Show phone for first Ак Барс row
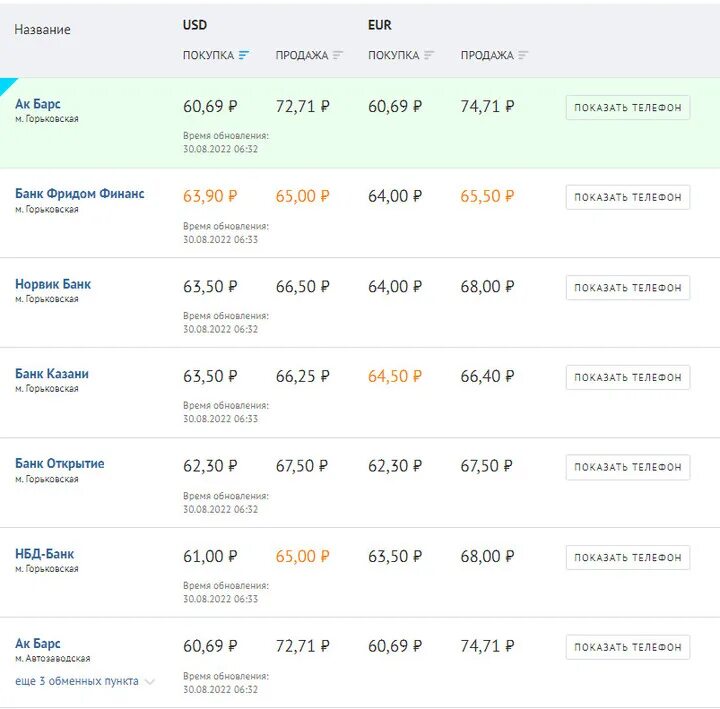Viewport: 720px width, 709px height. point(627,108)
